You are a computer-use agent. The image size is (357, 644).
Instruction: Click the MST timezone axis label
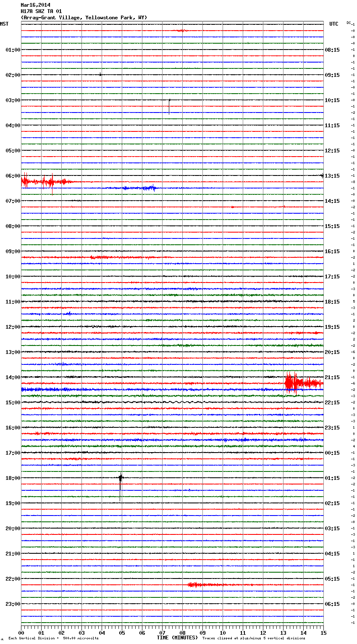click(4, 24)
